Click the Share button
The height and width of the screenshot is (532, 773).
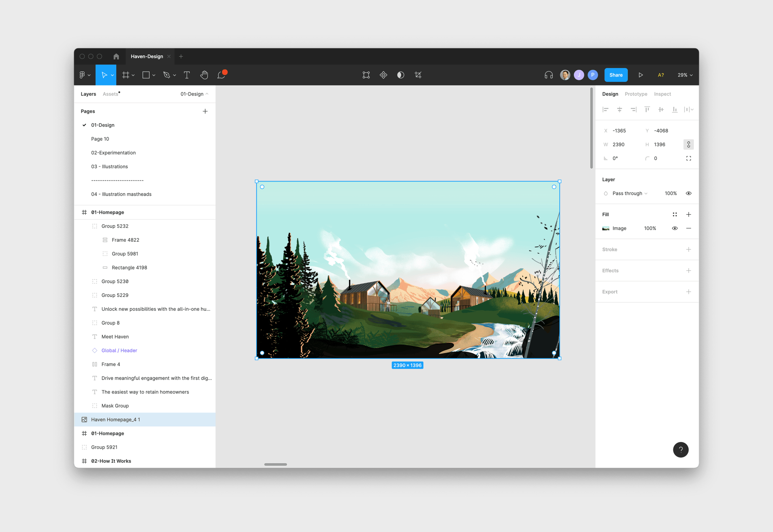616,75
